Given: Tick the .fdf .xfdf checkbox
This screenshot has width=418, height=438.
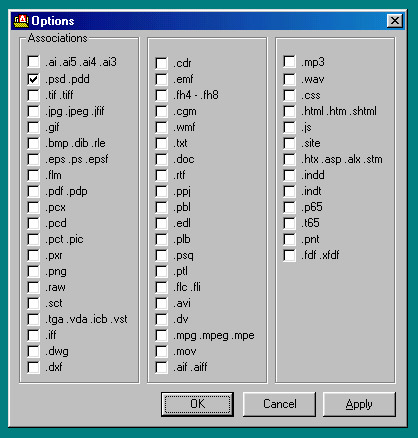Looking at the screenshot, I should click(289, 255).
